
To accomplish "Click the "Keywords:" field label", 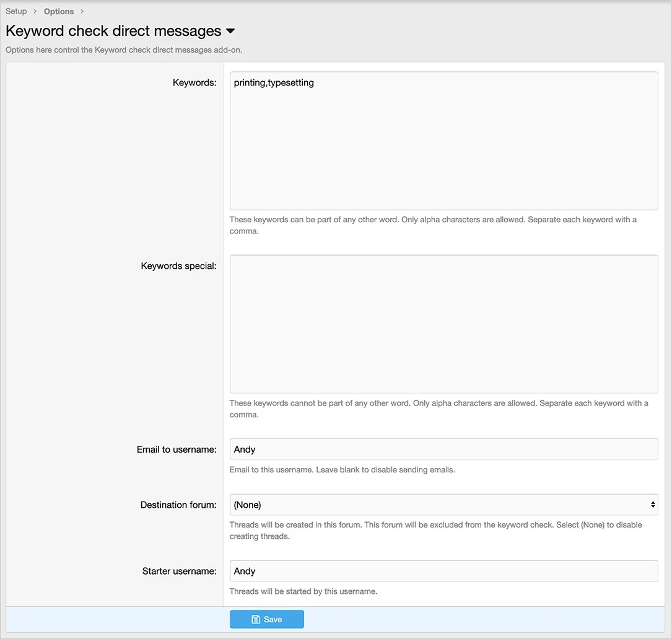I will point(194,82).
